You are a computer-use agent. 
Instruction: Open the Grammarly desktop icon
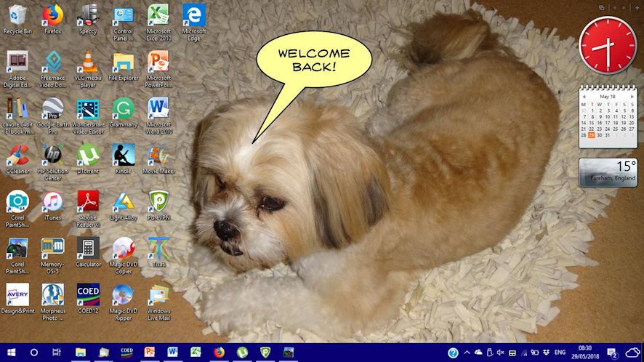(x=123, y=109)
